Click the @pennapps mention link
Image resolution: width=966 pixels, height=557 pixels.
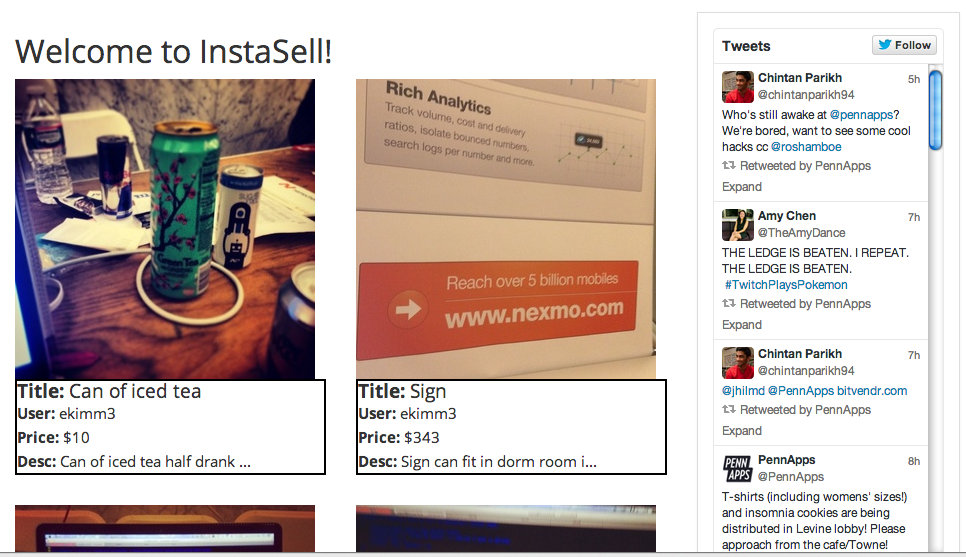pyautogui.click(x=861, y=115)
